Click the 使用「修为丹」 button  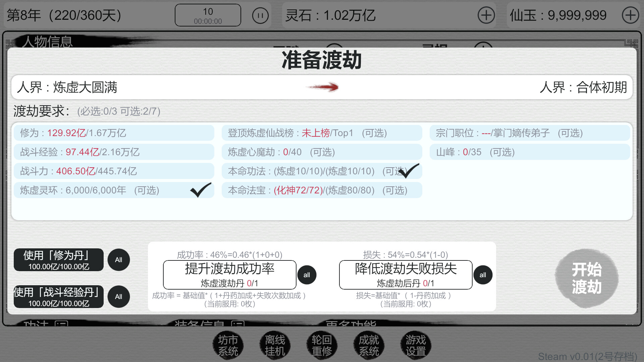pyautogui.click(x=58, y=260)
